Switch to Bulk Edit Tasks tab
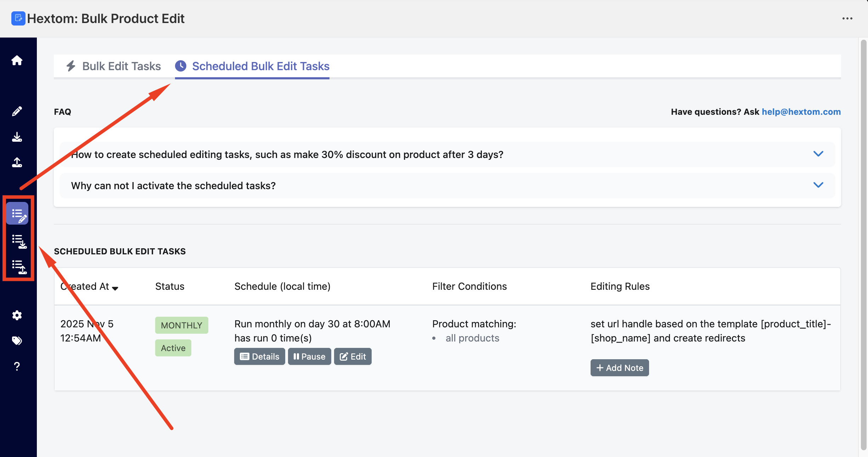The image size is (868, 457). pyautogui.click(x=113, y=66)
